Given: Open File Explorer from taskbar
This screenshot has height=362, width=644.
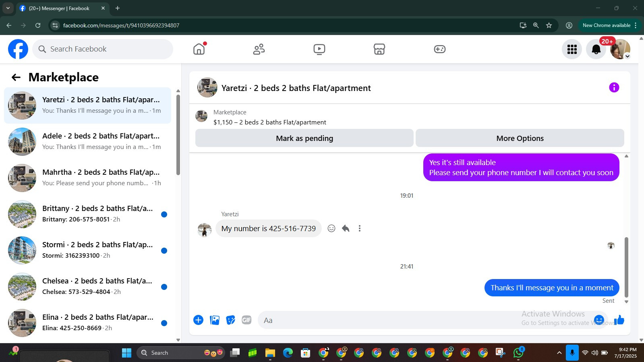Looking at the screenshot, I should [270, 353].
